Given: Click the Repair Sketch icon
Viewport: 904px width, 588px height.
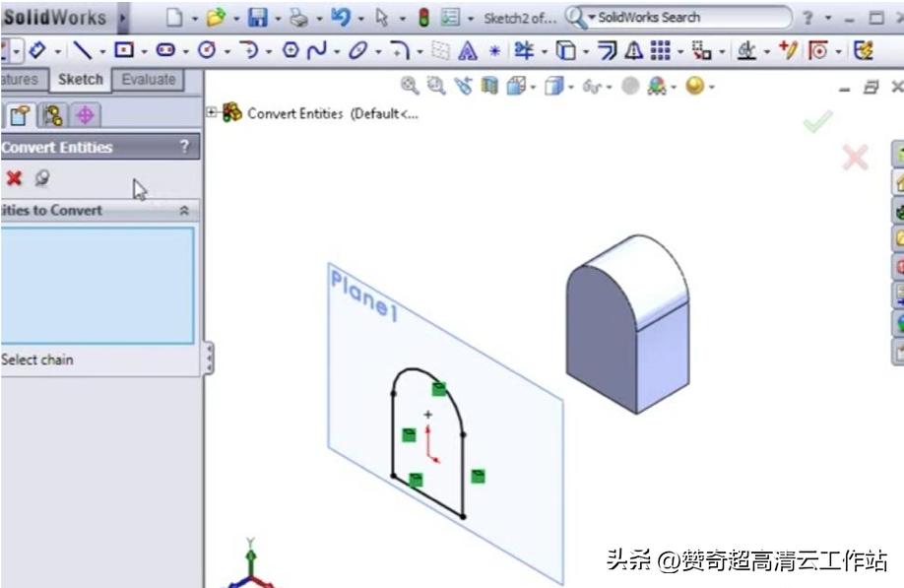Looking at the screenshot, I should click(x=788, y=51).
